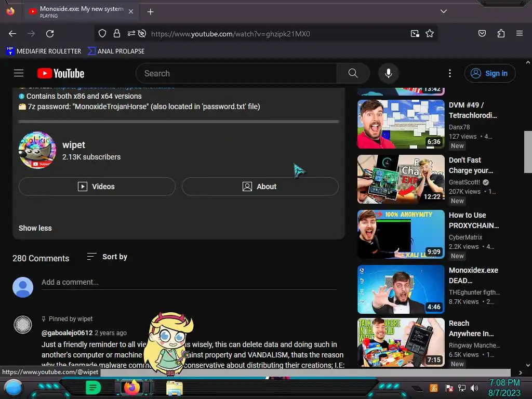This screenshot has width=532, height=399.
Task: Open a new tab with plus button
Action: coord(150,12)
